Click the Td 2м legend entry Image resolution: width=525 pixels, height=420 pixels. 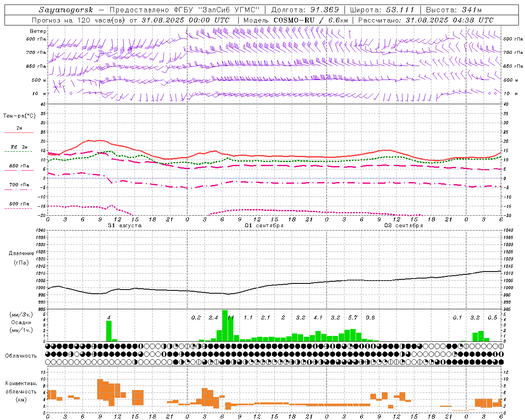click(19, 147)
